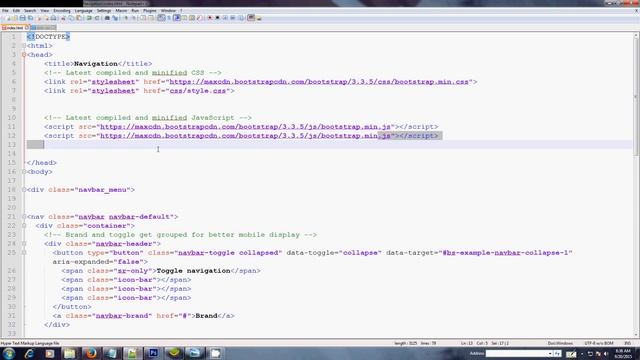Open the Plugins menu

[x=150, y=11]
